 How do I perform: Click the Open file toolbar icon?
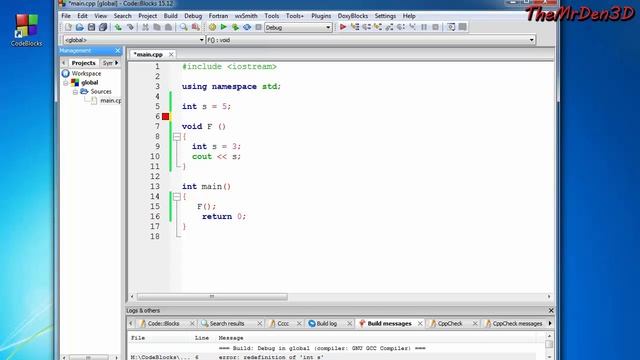click(x=80, y=27)
